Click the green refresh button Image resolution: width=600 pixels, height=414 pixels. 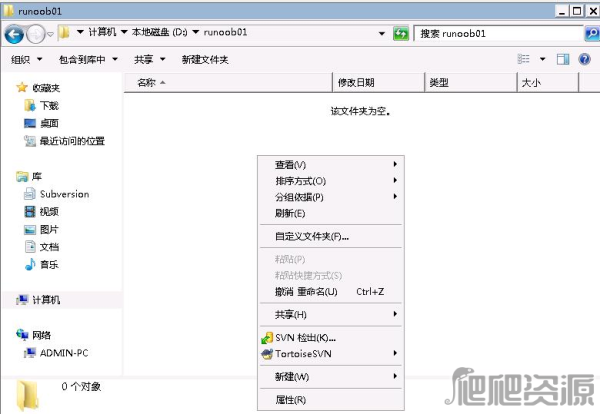(x=401, y=34)
